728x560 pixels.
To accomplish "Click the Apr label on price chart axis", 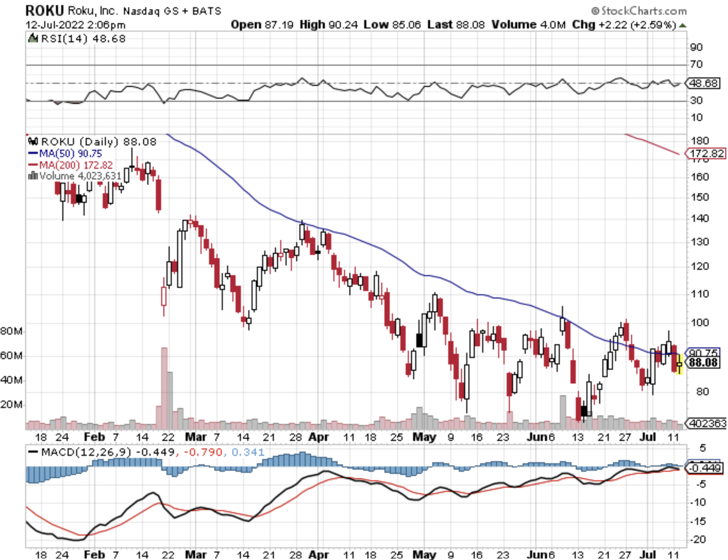I will [x=319, y=437].
